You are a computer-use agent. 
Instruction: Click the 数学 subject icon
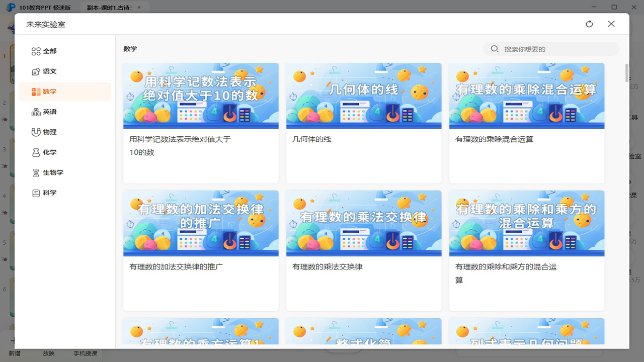(36, 91)
